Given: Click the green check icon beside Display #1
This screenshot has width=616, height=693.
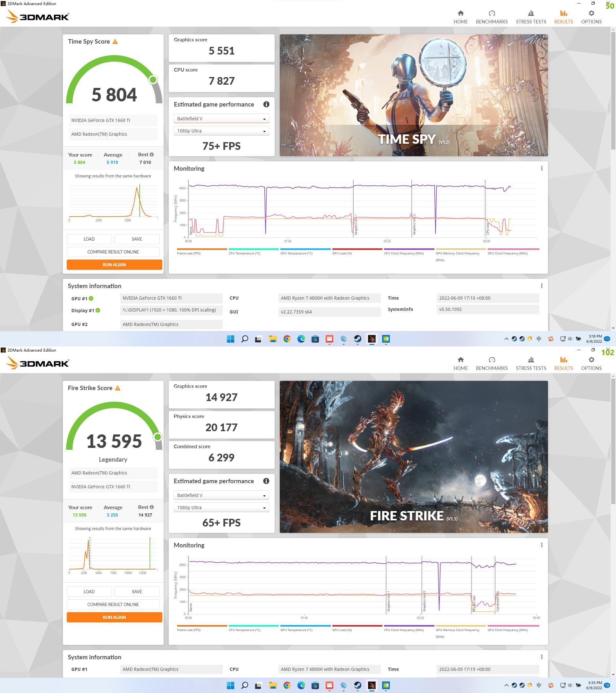Looking at the screenshot, I should pos(98,310).
